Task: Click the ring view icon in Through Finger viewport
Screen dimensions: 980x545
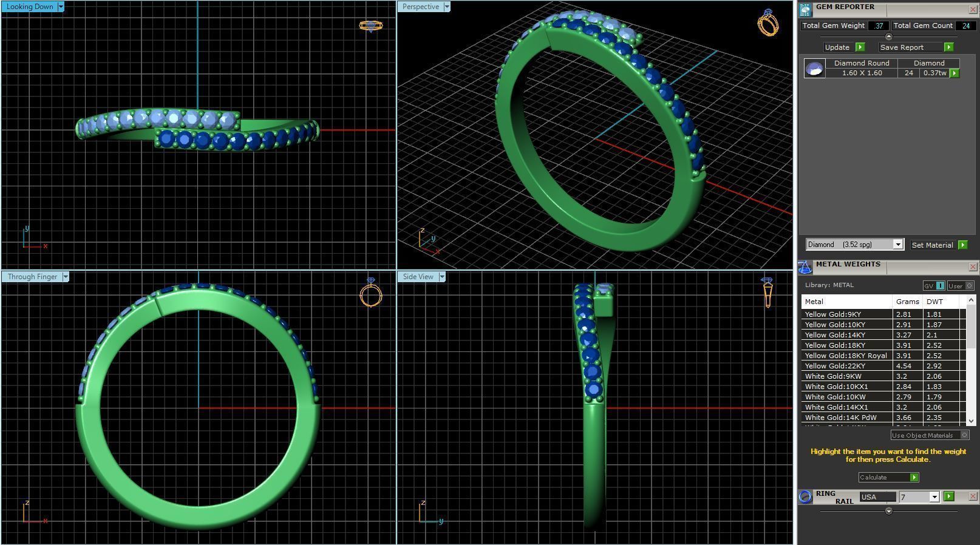Action: [371, 293]
